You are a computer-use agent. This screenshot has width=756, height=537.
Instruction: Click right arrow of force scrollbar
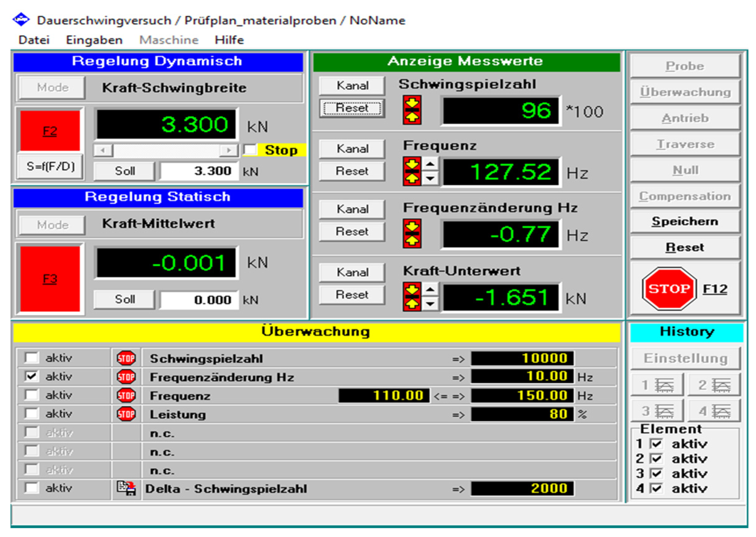(x=229, y=150)
